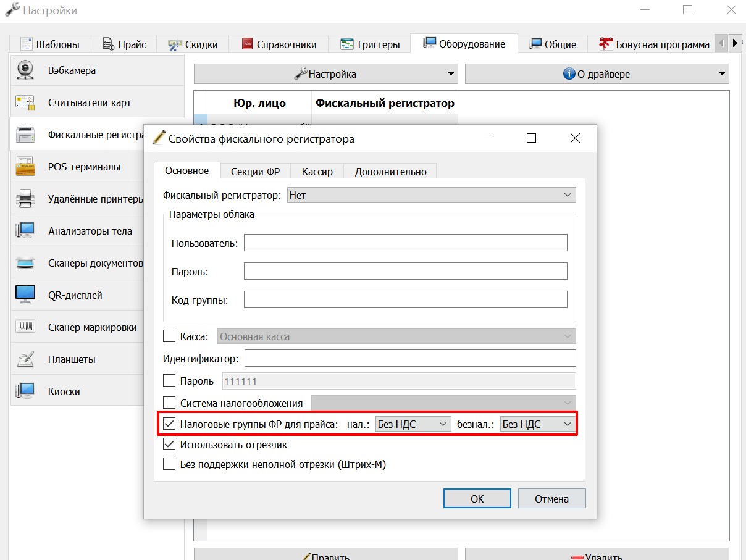
Task: Select the card readers (Считыватели карт) icon
Action: [25, 102]
